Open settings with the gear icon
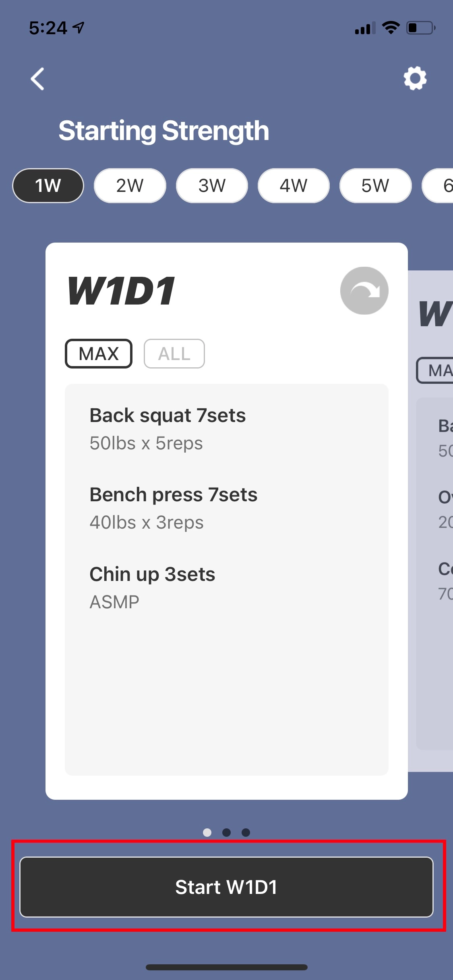453x980 pixels. pos(415,78)
